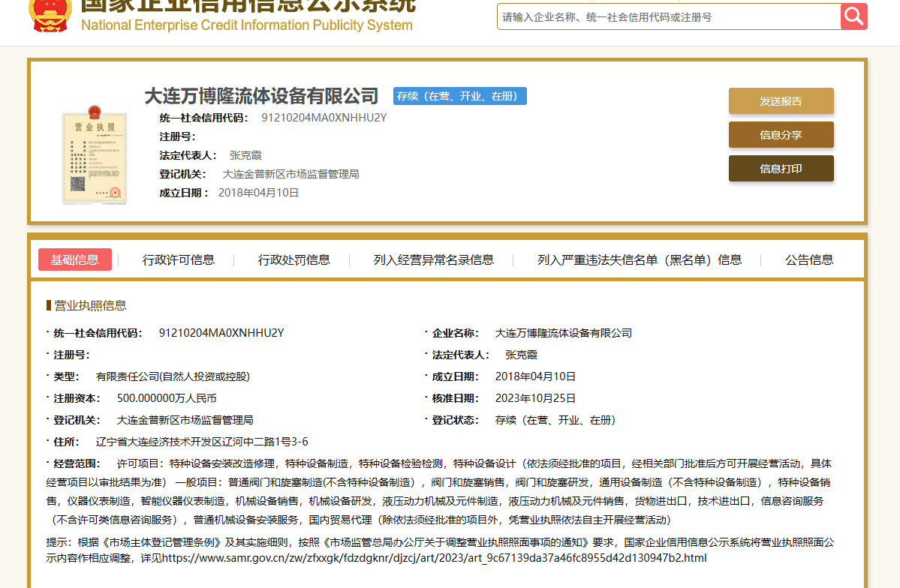
Task: Click the 信息分享 button
Action: click(781, 135)
